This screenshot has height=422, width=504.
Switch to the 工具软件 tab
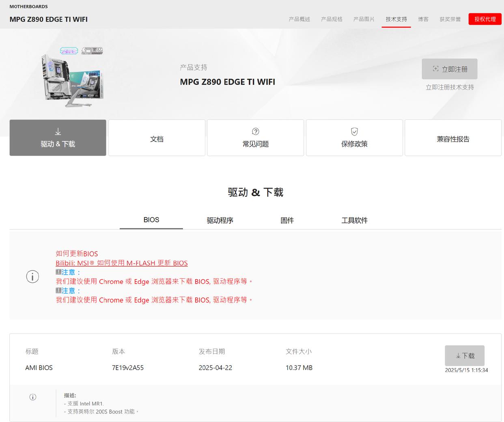pyautogui.click(x=354, y=220)
